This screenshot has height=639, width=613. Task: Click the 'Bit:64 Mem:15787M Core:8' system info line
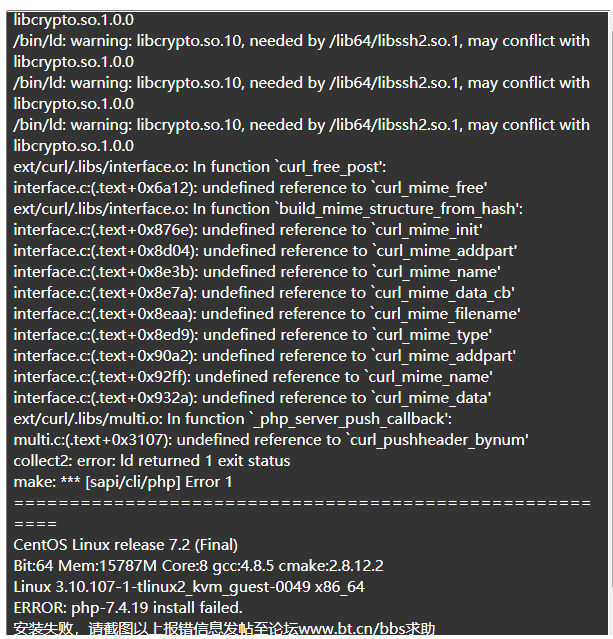(x=198, y=566)
